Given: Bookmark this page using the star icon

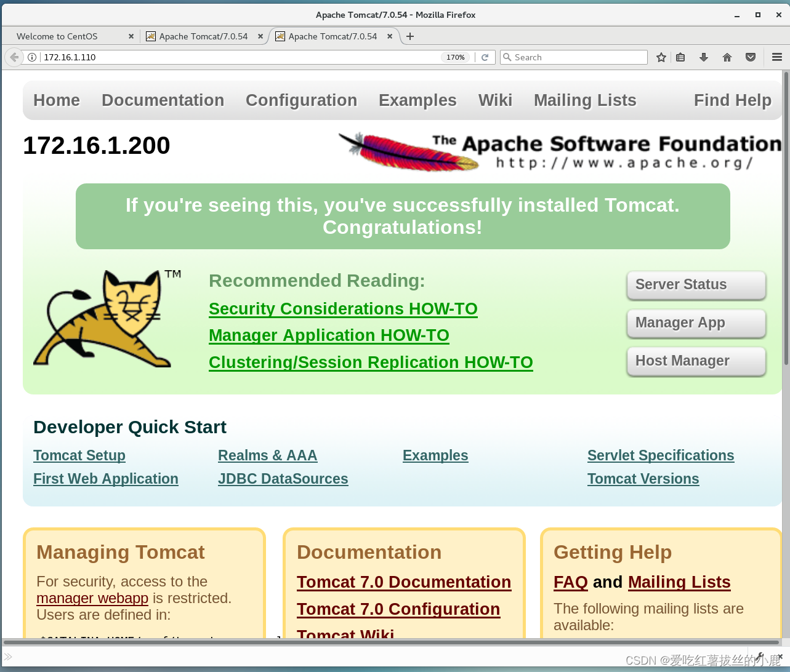Looking at the screenshot, I should [661, 57].
